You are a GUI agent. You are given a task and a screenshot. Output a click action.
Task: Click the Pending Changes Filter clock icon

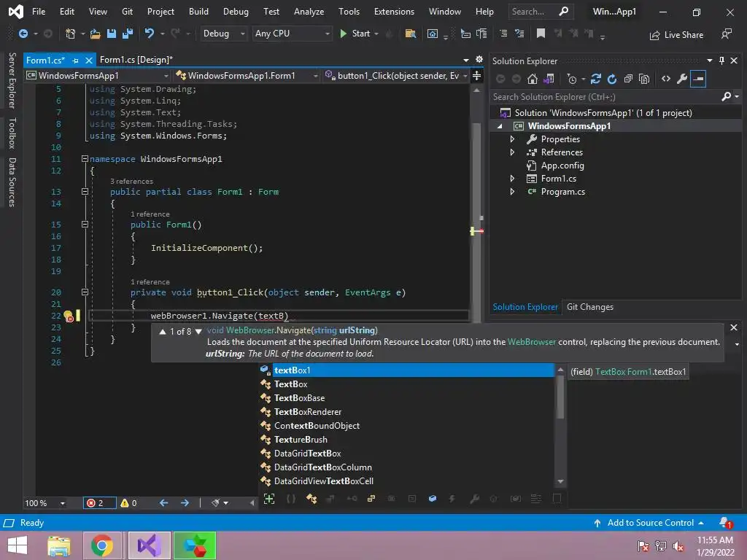click(x=572, y=79)
